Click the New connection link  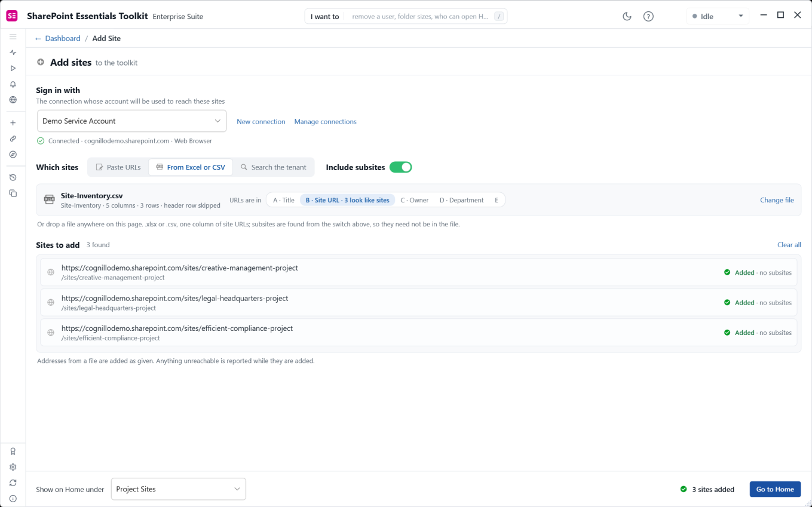click(x=261, y=121)
